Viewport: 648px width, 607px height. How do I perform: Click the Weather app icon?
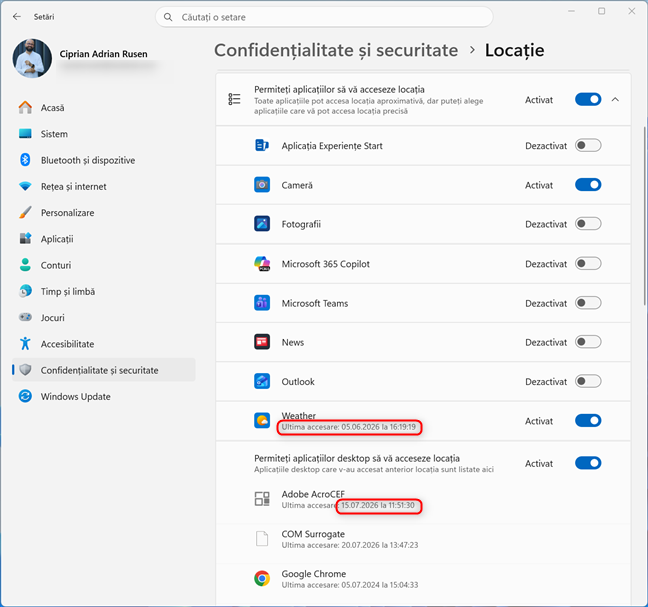262,421
